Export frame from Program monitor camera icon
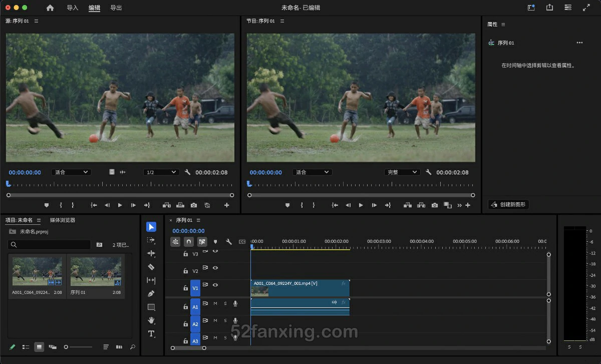The width and height of the screenshot is (601, 364). coord(435,205)
